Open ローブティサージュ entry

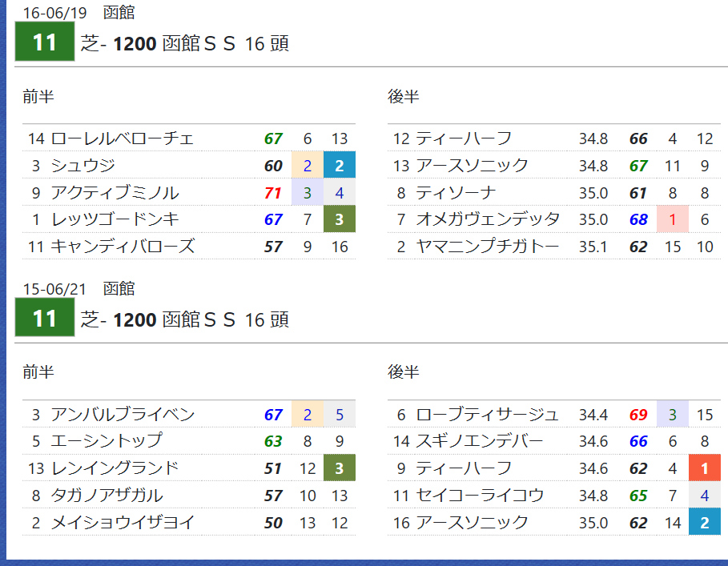tap(487, 414)
